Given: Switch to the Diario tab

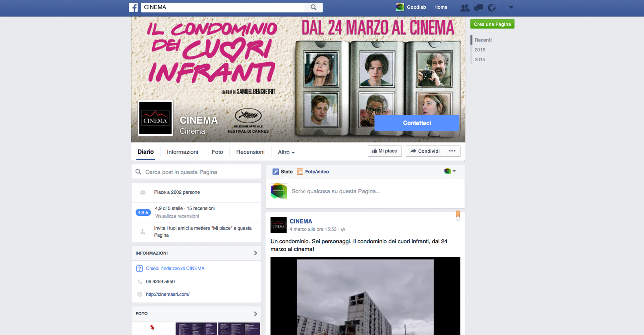Looking at the screenshot, I should click(x=146, y=152).
